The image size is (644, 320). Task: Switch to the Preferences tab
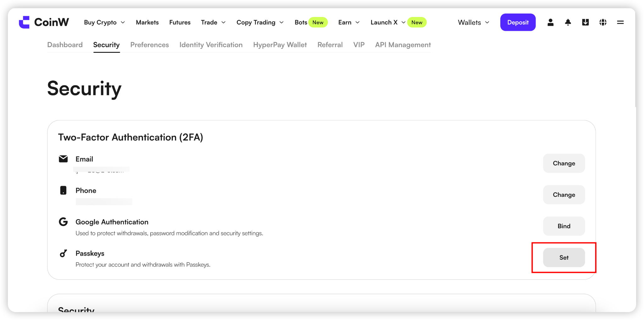click(x=150, y=45)
